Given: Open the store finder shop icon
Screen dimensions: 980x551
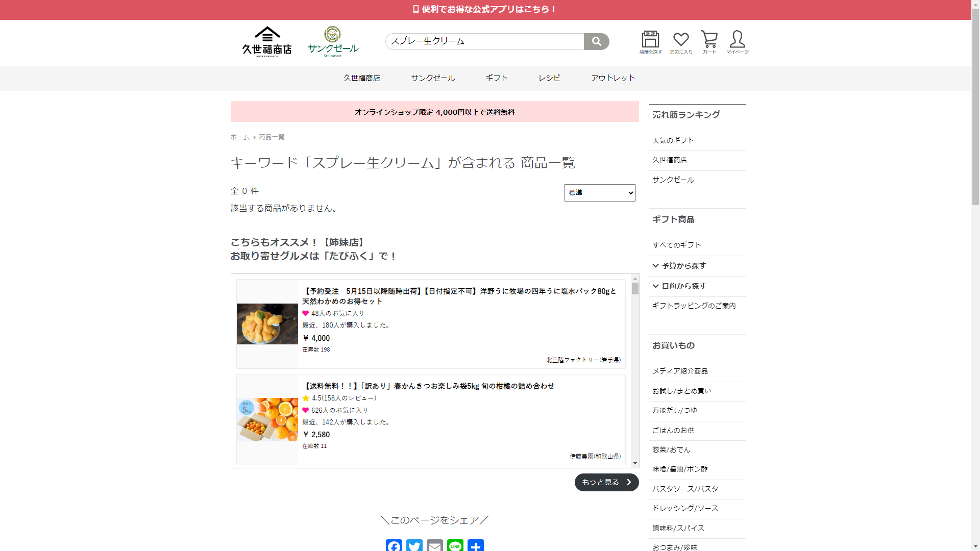Looking at the screenshot, I should [x=650, y=42].
